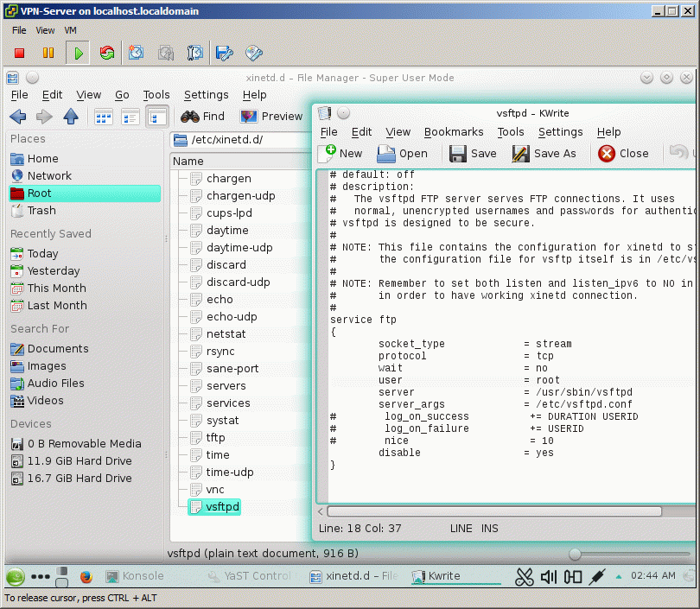Pause the virtual machine
Viewport: 700px width, 609px height.
click(x=48, y=54)
